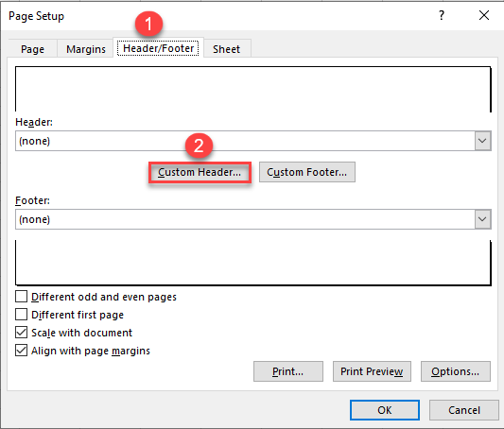The height and width of the screenshot is (429, 504).
Task: Expand the Footer dropdown arrow
Action: point(482,219)
